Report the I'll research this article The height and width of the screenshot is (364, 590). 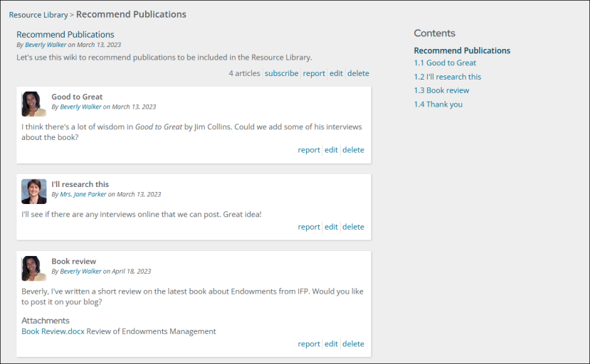[x=309, y=227]
